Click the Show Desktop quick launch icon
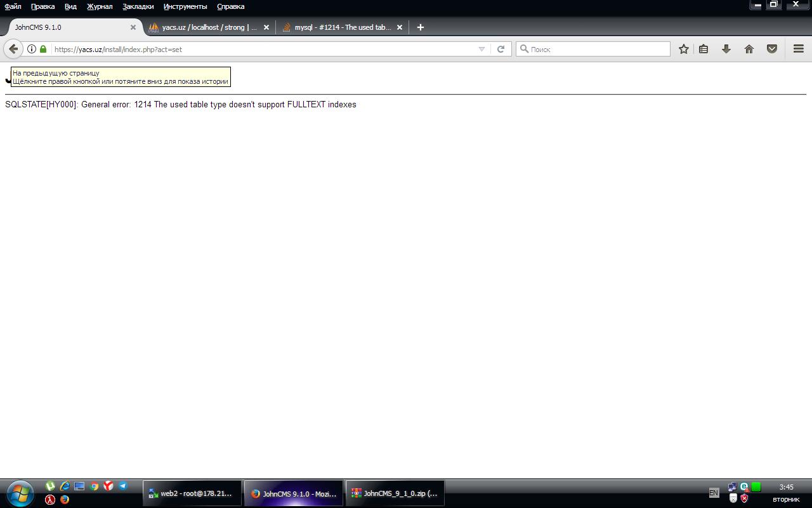Image resolution: width=812 pixels, height=508 pixels. (79, 486)
